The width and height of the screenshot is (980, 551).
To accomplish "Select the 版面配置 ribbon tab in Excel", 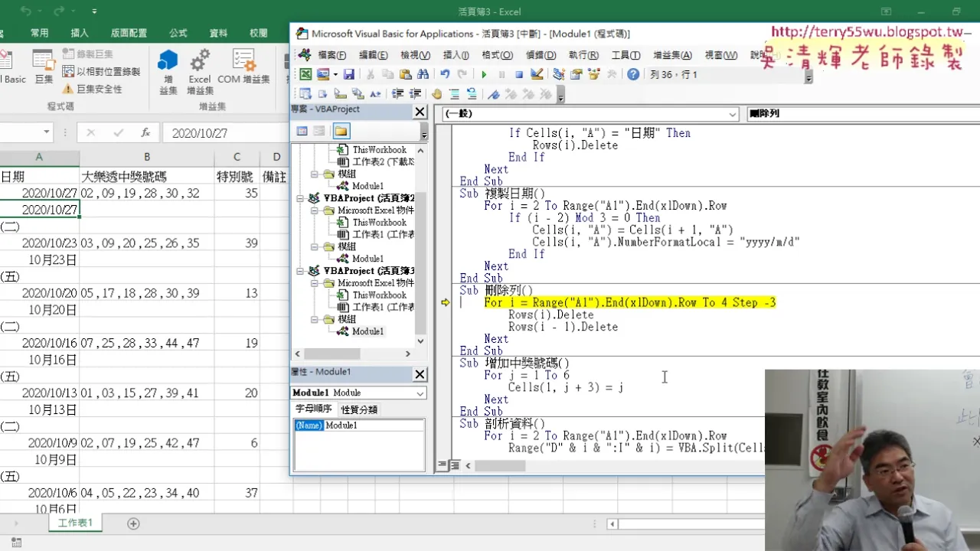I will click(129, 33).
